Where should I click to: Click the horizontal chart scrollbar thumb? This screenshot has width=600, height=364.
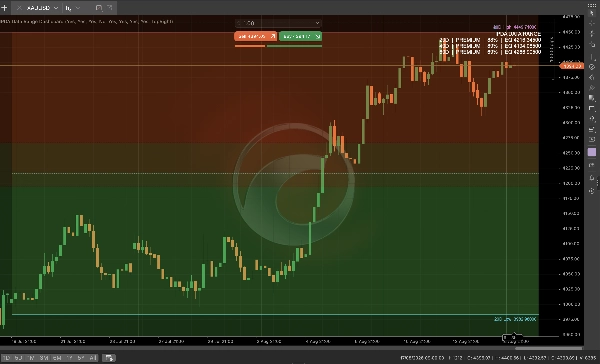548,348
